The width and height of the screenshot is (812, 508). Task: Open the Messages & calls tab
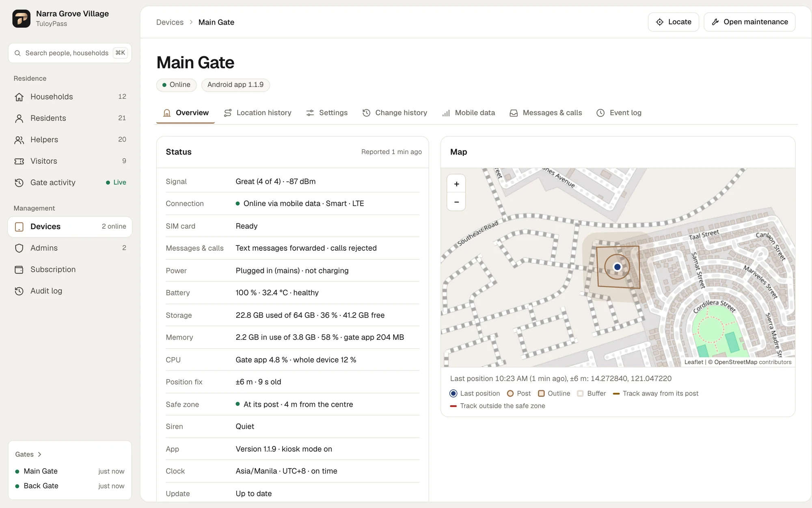pyautogui.click(x=546, y=113)
